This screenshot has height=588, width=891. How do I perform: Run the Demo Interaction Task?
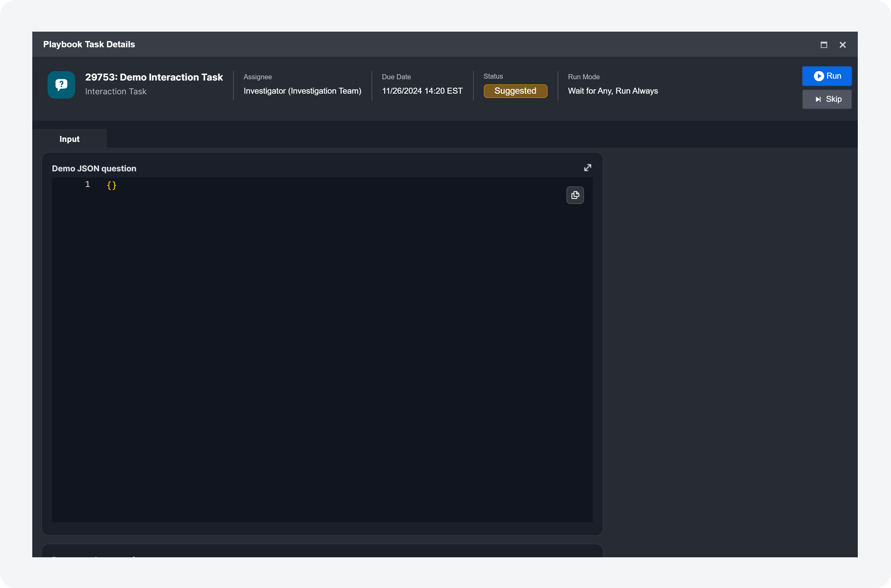point(826,76)
